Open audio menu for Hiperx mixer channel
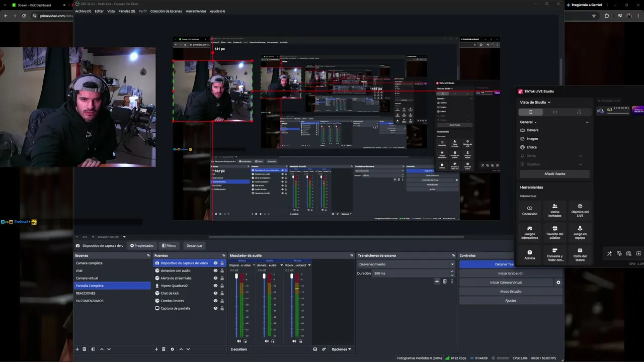644x362 pixels. tap(309, 265)
